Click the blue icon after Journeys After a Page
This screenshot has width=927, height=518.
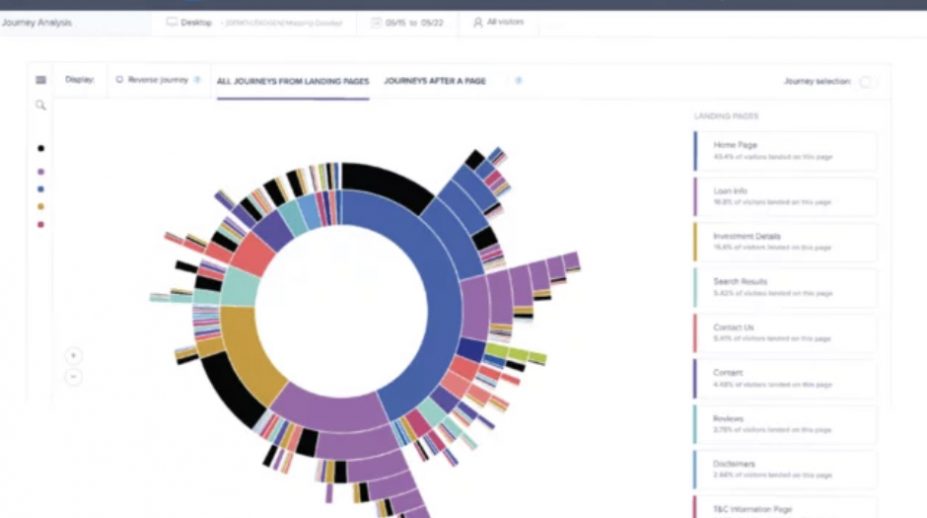(x=518, y=80)
